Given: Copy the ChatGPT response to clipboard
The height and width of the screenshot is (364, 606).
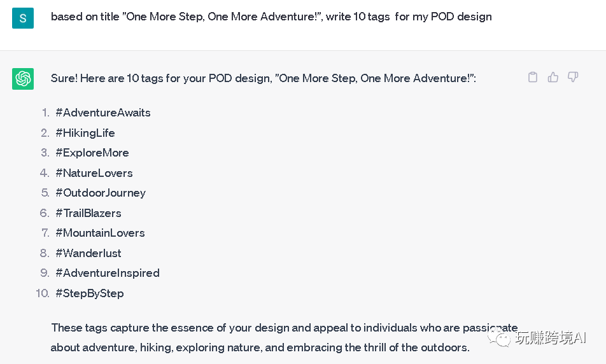Looking at the screenshot, I should click(533, 77).
